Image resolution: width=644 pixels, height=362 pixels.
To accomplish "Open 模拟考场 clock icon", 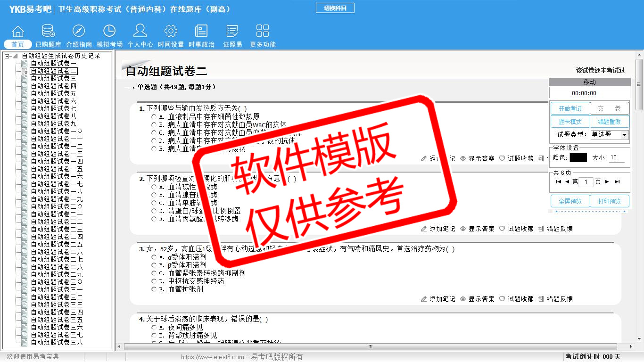I will click(x=109, y=32).
